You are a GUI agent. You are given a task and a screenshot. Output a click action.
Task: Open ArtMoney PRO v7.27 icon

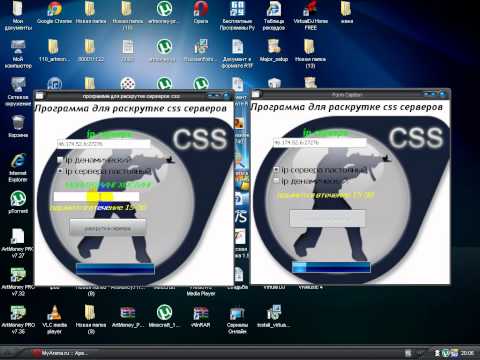click(18, 243)
